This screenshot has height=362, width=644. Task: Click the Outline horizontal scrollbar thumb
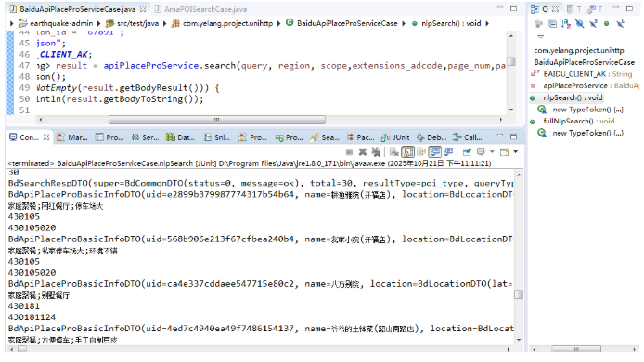(x=576, y=349)
